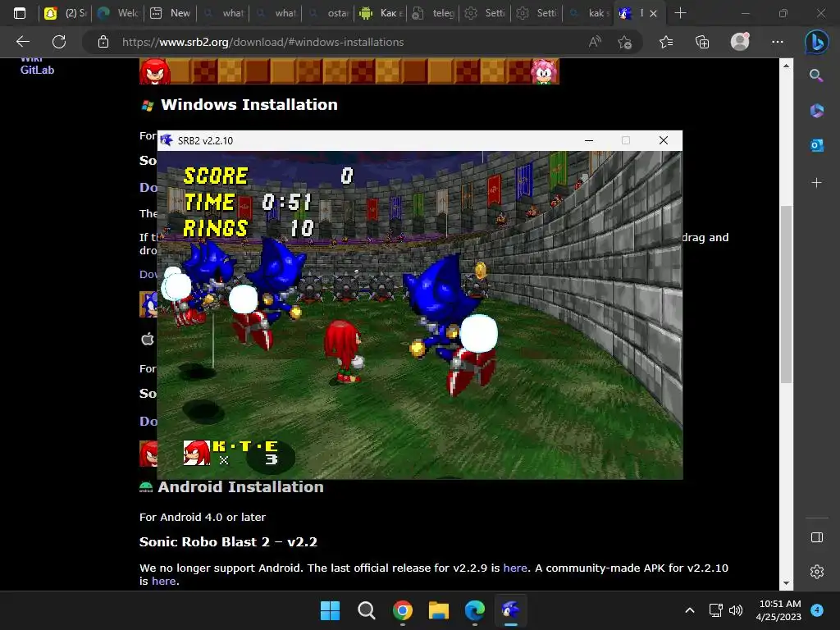The image size is (840, 630).
Task: Close the current SRB2 browser tab
Action: (x=653, y=14)
